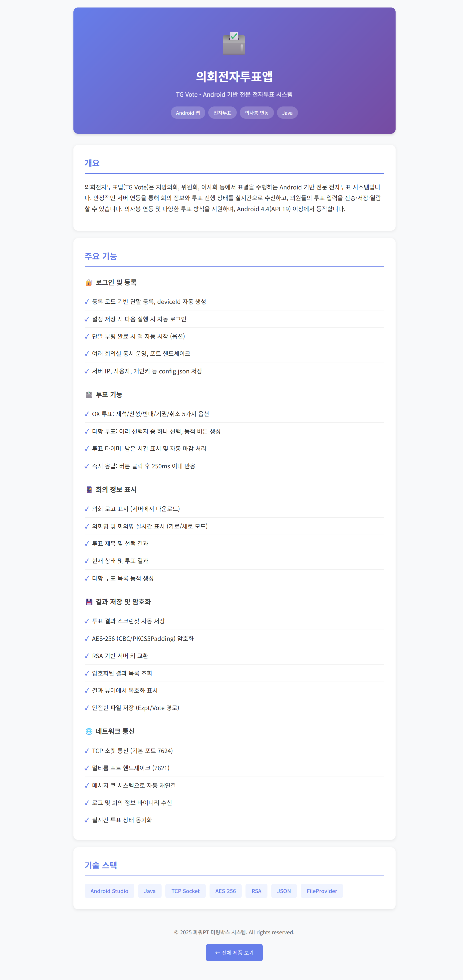Click the floppy disk icon beside 결과 저장 및 암호화
The image size is (463, 980).
89,601
